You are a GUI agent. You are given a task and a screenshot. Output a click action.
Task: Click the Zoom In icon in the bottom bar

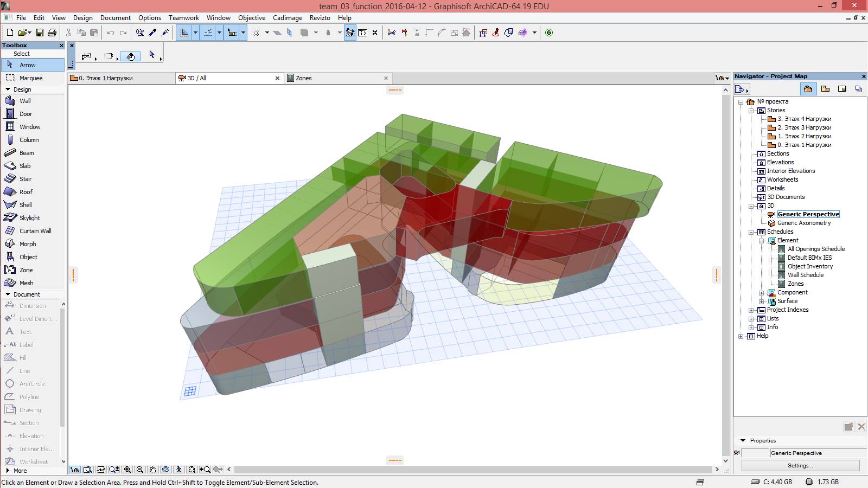tap(127, 470)
